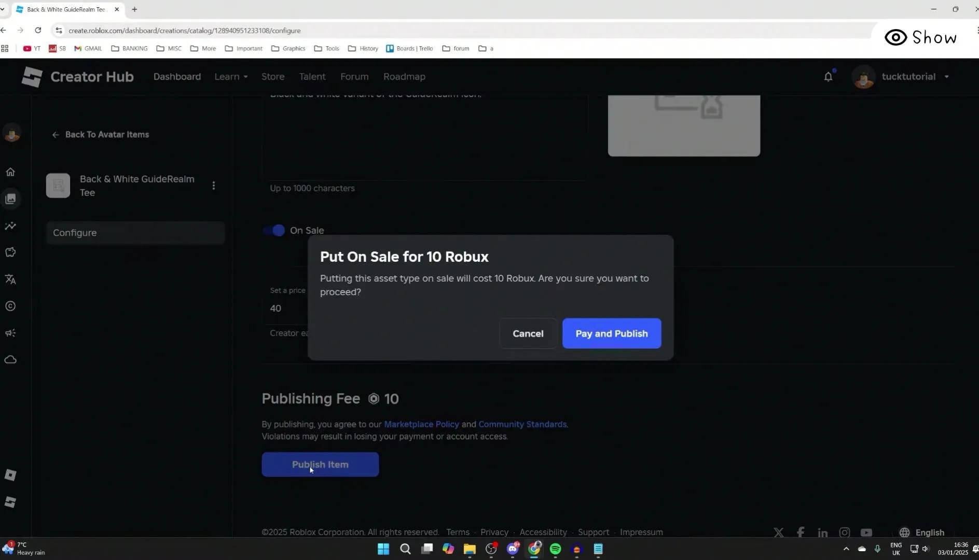Click the Publish Item button
This screenshot has width=979, height=560.
tap(320, 465)
